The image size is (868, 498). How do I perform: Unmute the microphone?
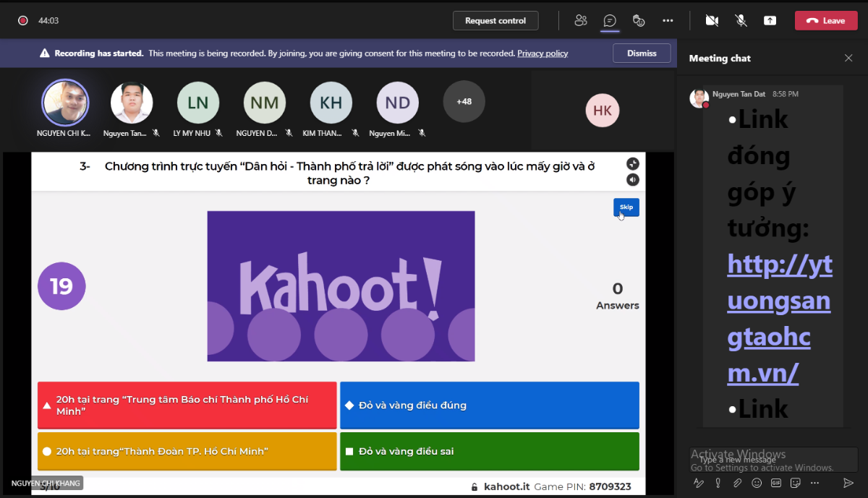click(x=741, y=20)
